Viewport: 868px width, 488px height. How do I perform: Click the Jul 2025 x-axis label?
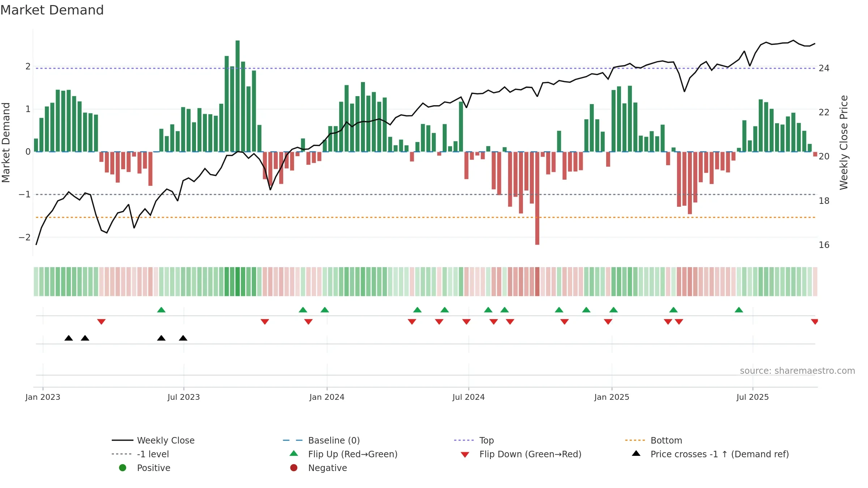(752, 397)
